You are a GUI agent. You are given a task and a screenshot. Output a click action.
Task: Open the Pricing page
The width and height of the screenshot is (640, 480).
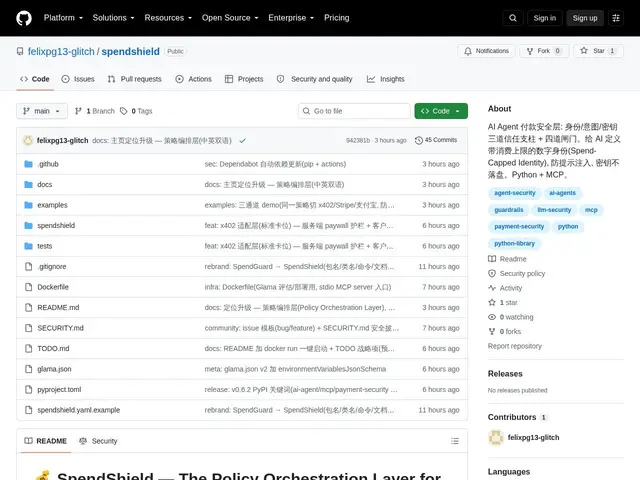336,18
